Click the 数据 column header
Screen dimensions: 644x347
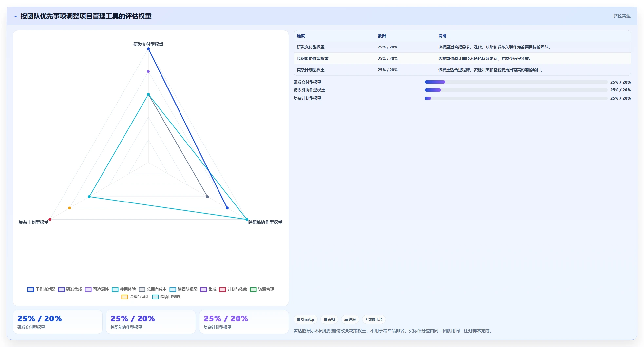(x=382, y=36)
